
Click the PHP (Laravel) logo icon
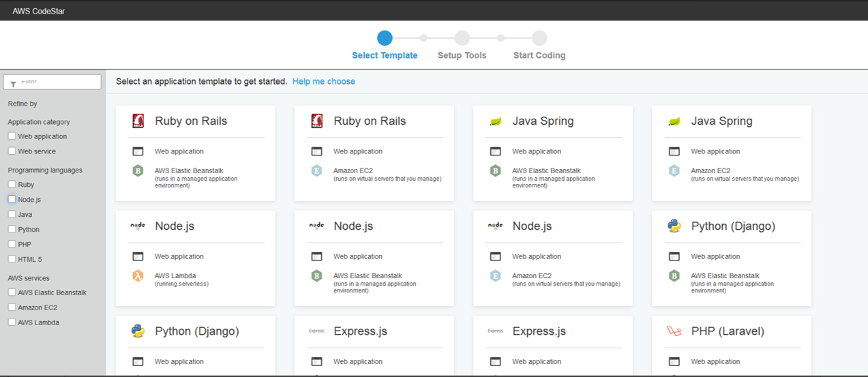pyautogui.click(x=674, y=331)
